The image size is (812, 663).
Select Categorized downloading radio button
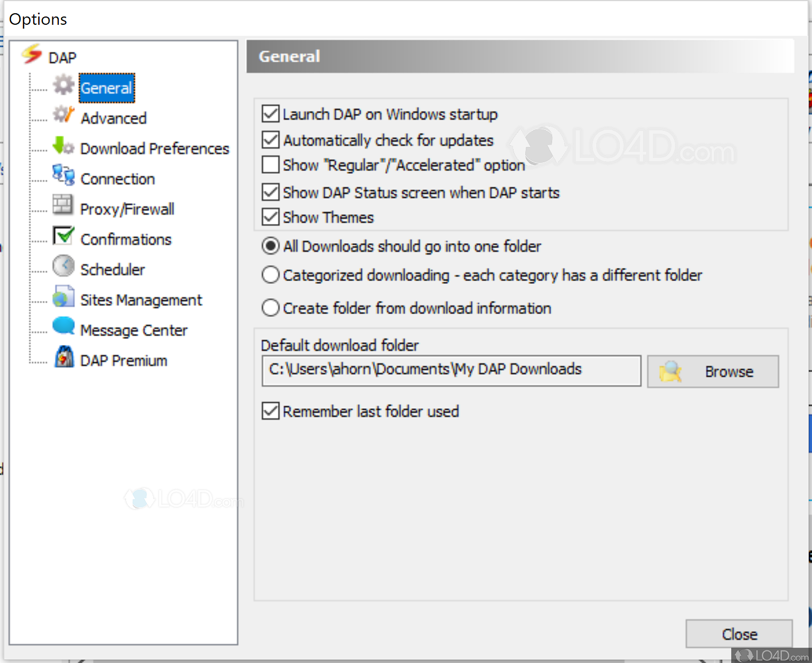pyautogui.click(x=270, y=275)
